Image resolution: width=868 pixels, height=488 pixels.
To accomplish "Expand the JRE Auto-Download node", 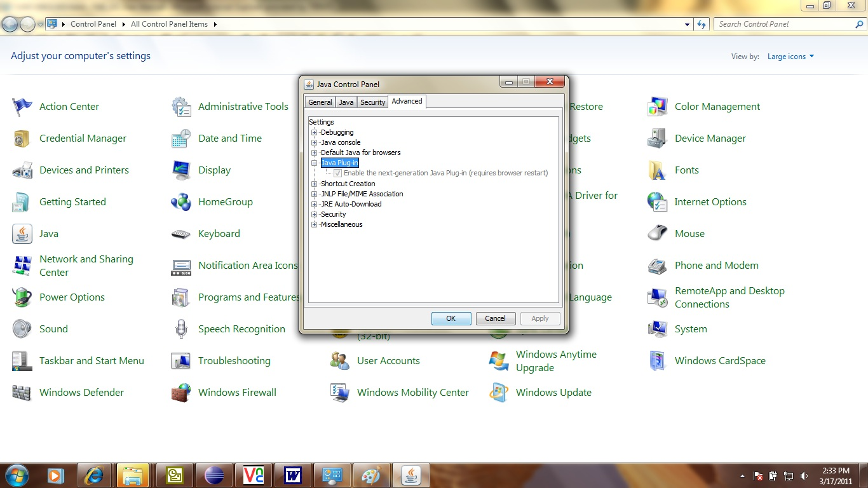I will (x=314, y=204).
